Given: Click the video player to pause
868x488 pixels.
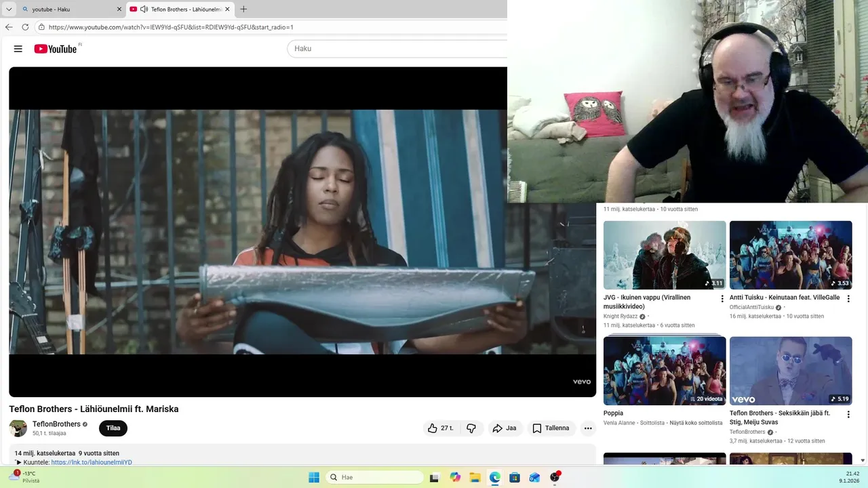Looking at the screenshot, I should coord(302,232).
